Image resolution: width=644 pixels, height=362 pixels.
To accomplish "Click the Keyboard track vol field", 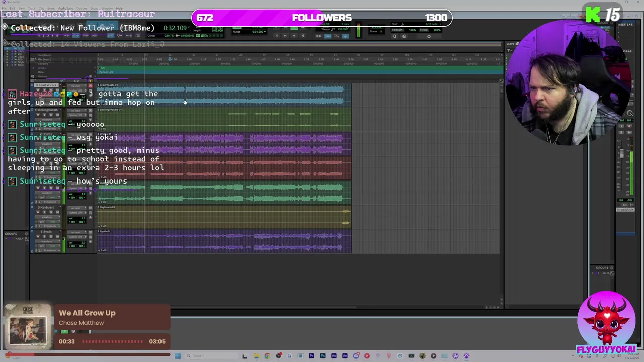I will (x=76, y=218).
